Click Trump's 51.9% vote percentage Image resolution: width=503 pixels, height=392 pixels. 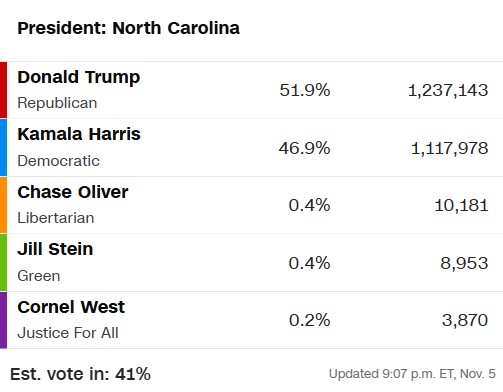[x=305, y=90]
